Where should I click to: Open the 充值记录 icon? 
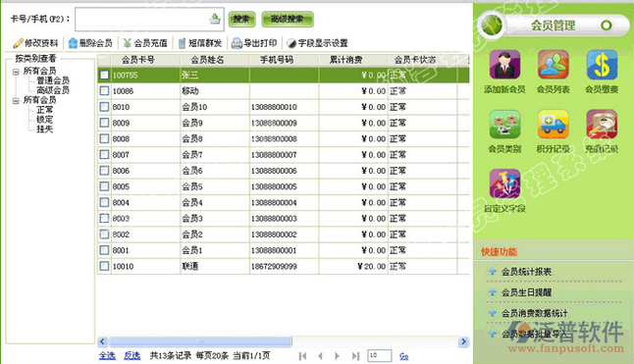pyautogui.click(x=602, y=124)
